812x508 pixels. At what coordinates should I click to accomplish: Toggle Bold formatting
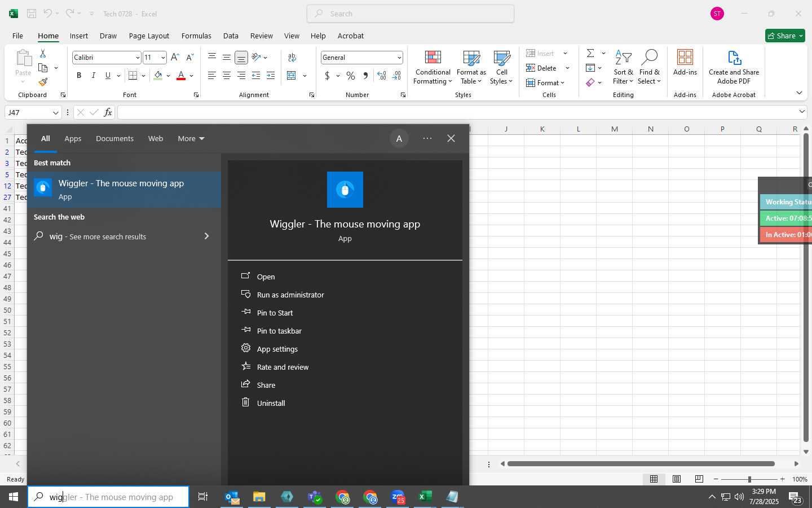coord(79,76)
